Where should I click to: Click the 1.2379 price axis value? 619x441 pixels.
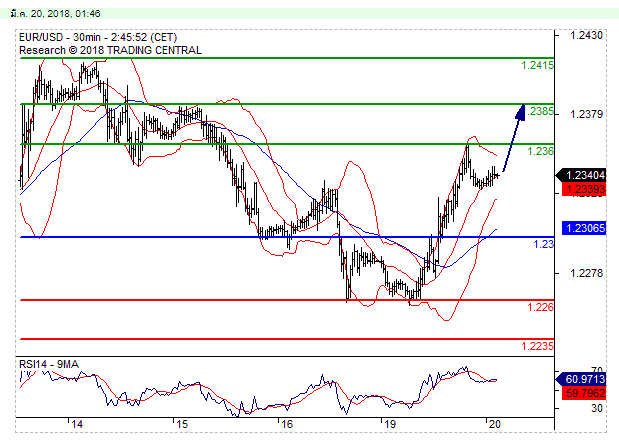tap(586, 114)
